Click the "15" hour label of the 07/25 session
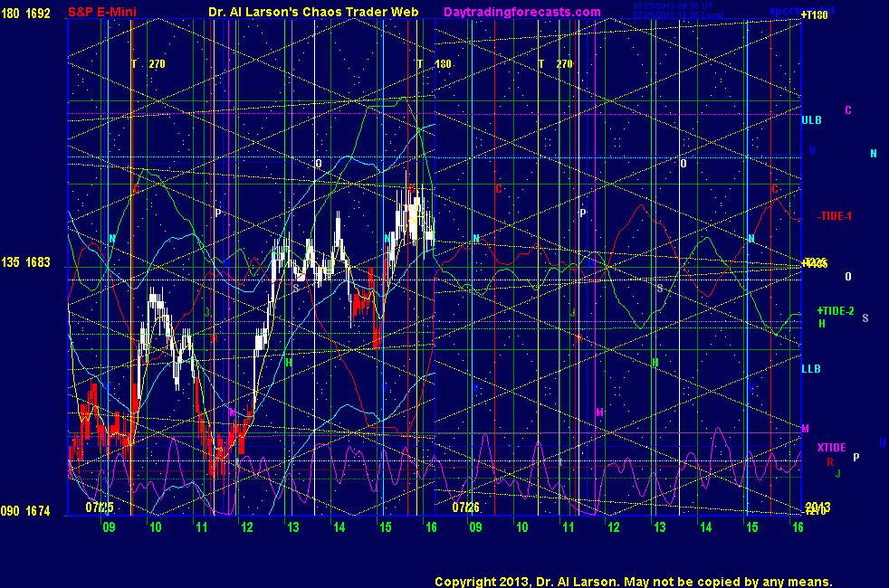The height and width of the screenshot is (588, 889). coord(386,527)
